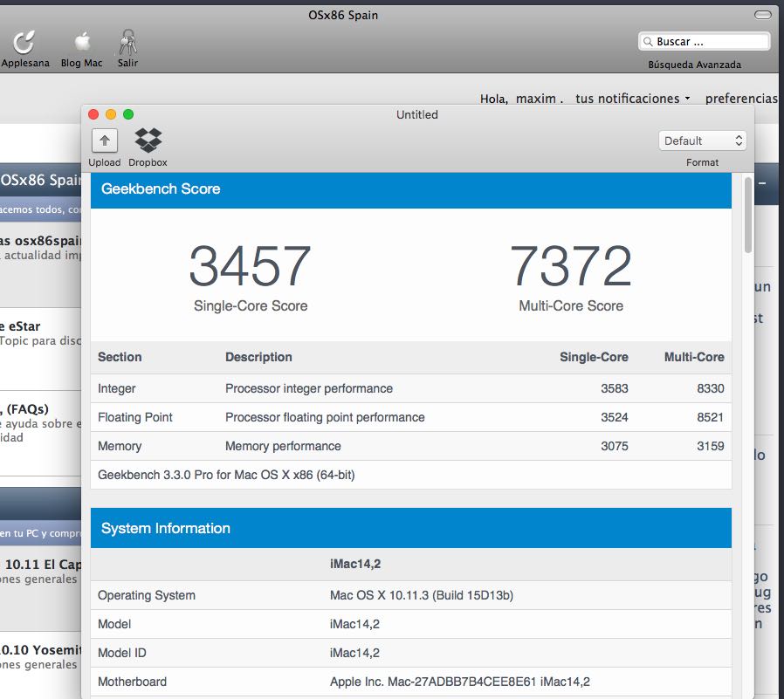Click the toolbar toggle pill in OSx86 window
Screen dimensions: 784x699
(x=763, y=15)
